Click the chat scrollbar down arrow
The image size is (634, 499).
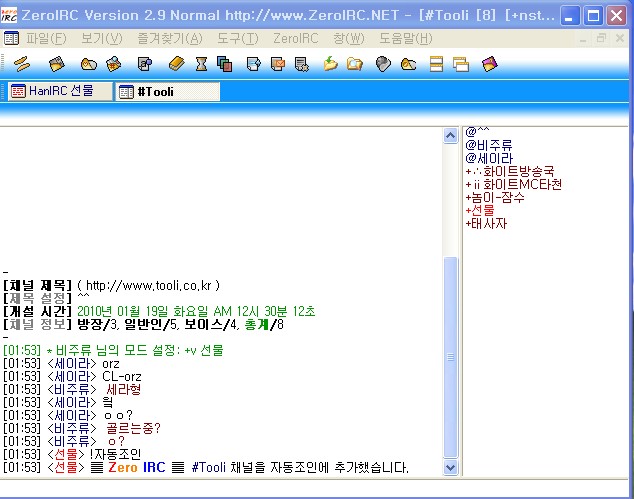coord(450,467)
